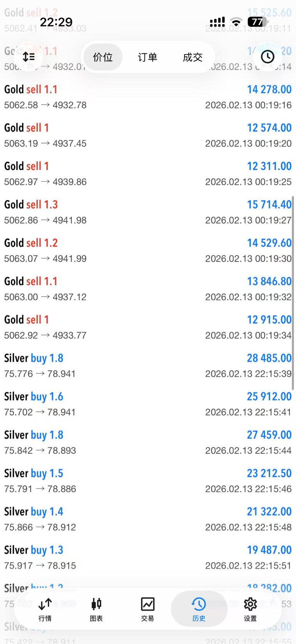
Task: Tap the 12 311.00 profit amount
Action: point(269,166)
